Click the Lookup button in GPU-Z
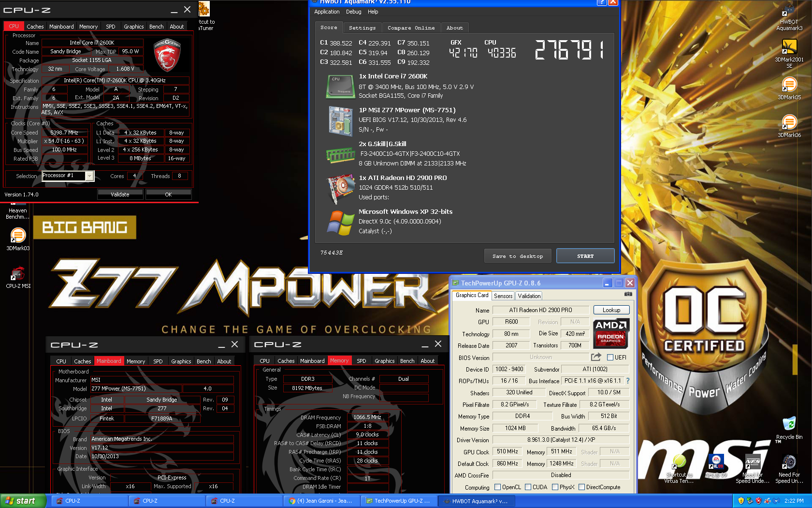The width and height of the screenshot is (812, 508). 611,310
